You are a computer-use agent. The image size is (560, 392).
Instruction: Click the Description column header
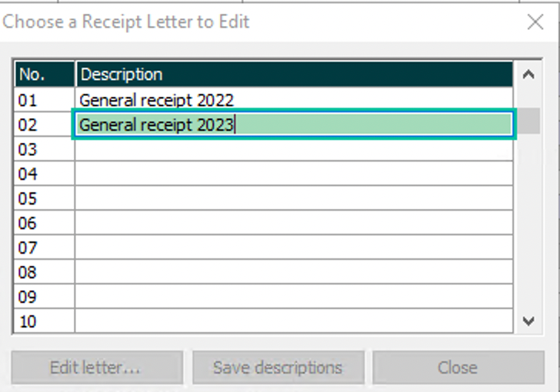pos(294,75)
